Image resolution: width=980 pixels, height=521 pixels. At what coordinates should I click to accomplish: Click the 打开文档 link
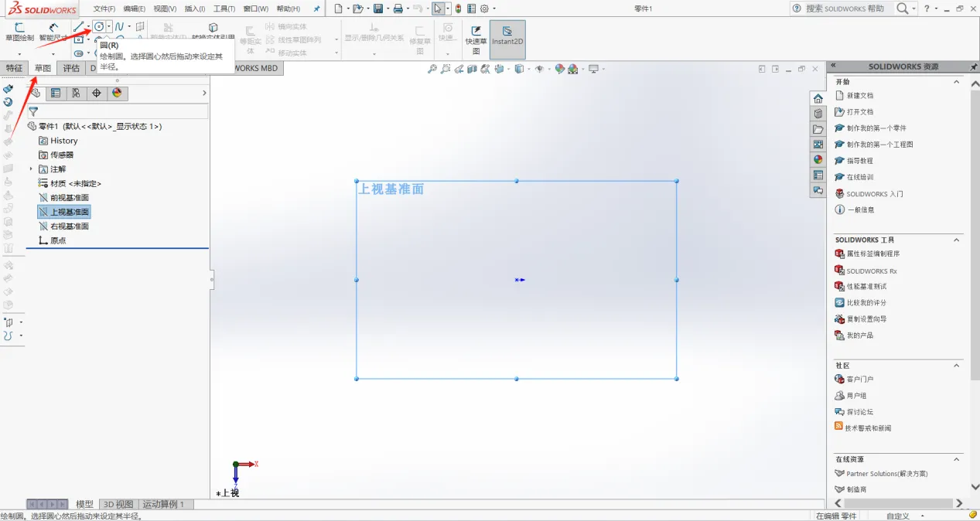coord(859,112)
